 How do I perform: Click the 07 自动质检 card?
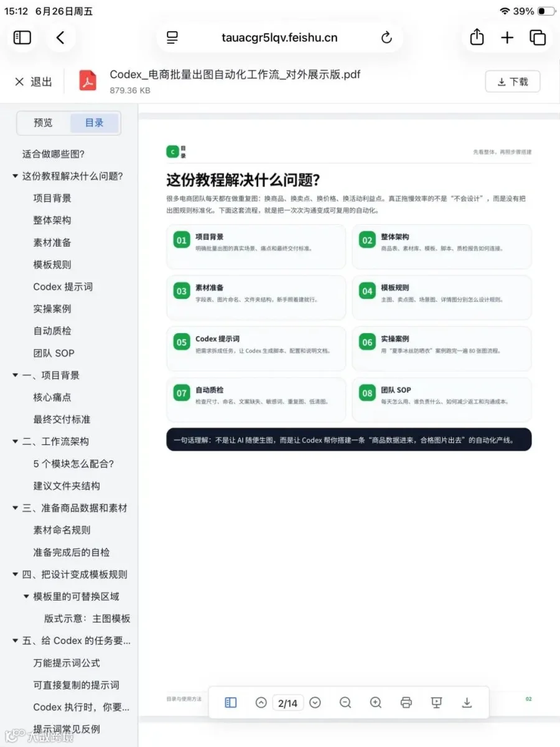(x=256, y=400)
